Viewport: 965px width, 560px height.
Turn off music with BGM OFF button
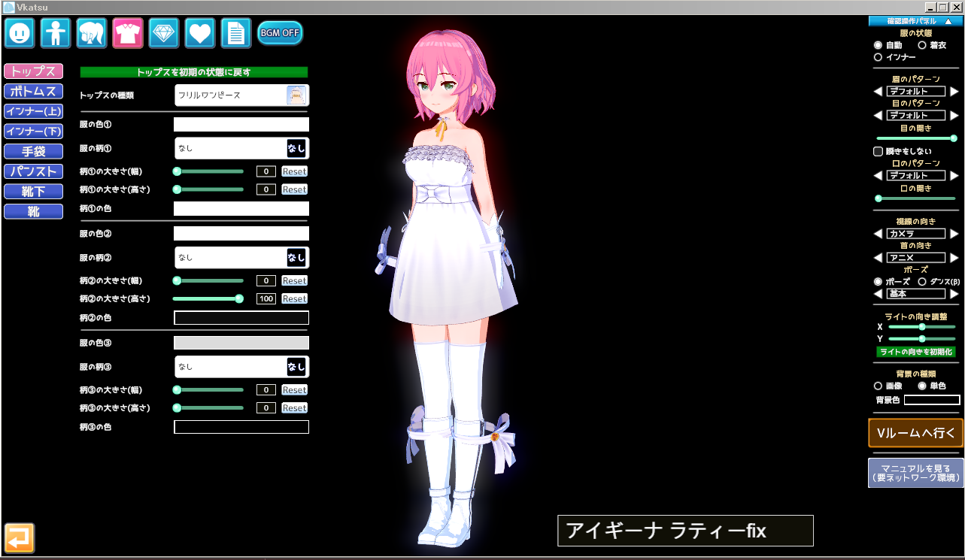click(x=280, y=33)
